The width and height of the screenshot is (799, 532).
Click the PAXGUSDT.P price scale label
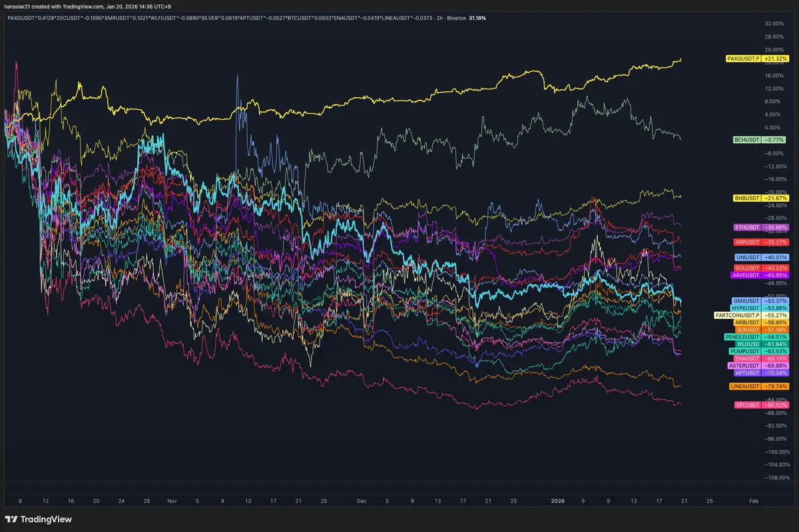tap(757, 59)
